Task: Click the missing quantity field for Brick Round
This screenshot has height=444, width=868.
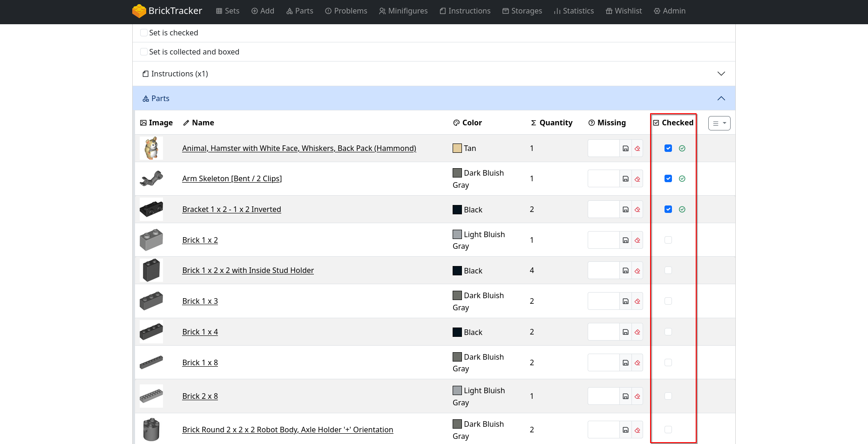Action: (x=604, y=430)
